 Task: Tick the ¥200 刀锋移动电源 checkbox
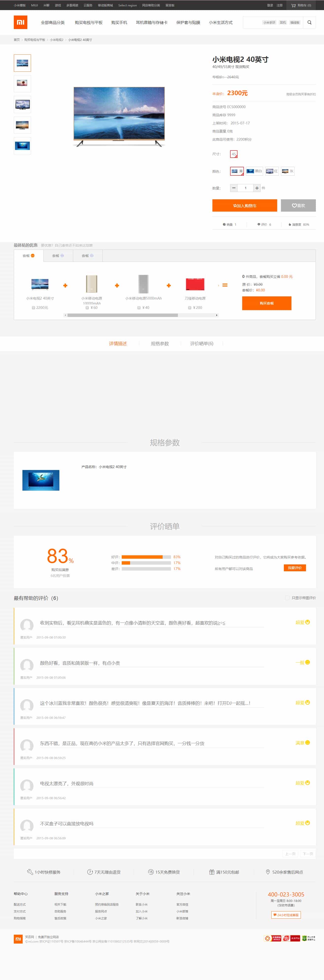point(190,307)
